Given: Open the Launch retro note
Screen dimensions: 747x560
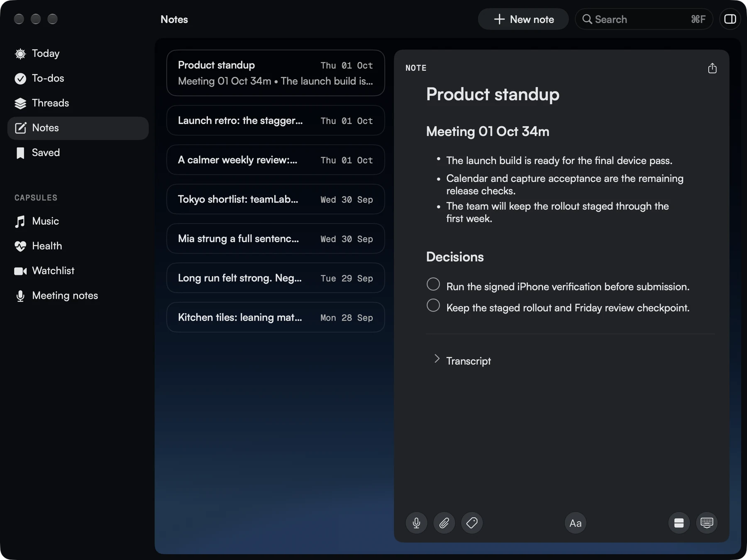Looking at the screenshot, I should pyautogui.click(x=276, y=121).
